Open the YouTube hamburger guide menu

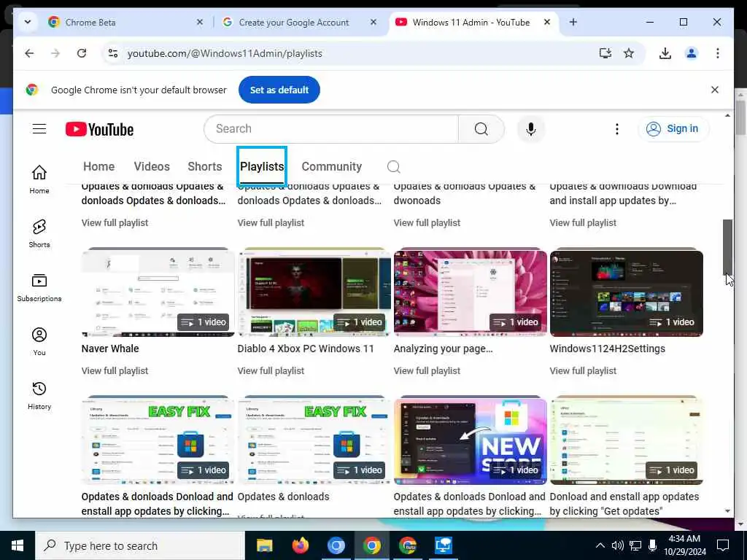point(39,128)
